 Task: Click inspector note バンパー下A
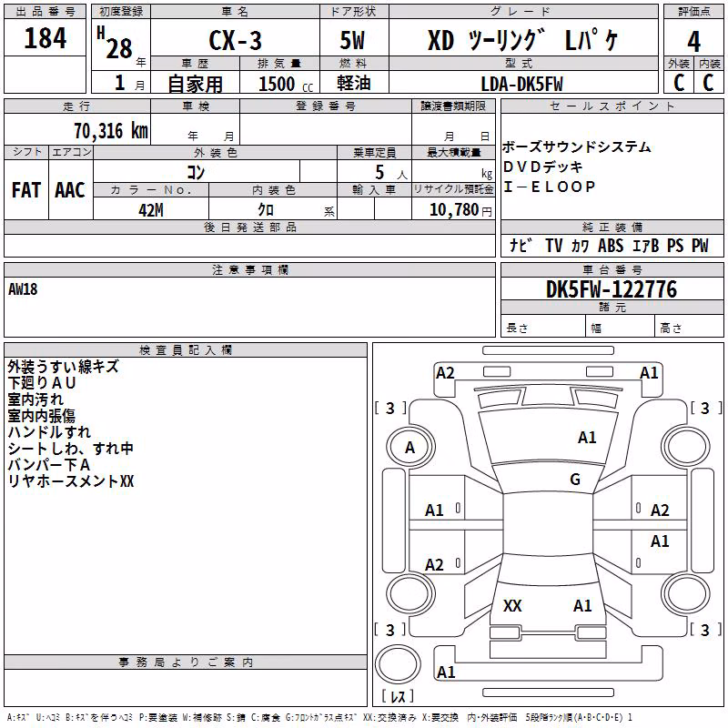(49, 464)
